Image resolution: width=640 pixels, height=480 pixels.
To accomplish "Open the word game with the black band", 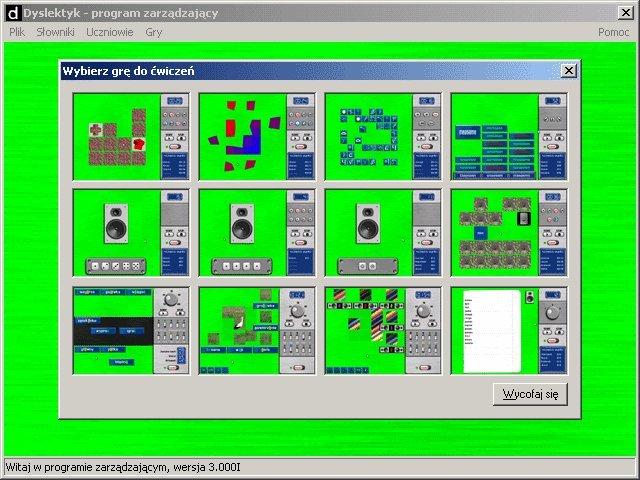I will pos(130,330).
